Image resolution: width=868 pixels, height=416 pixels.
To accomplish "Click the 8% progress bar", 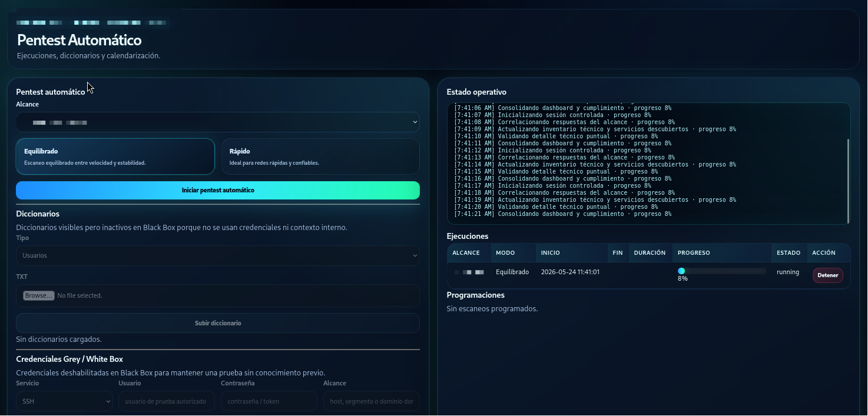I will [x=722, y=271].
